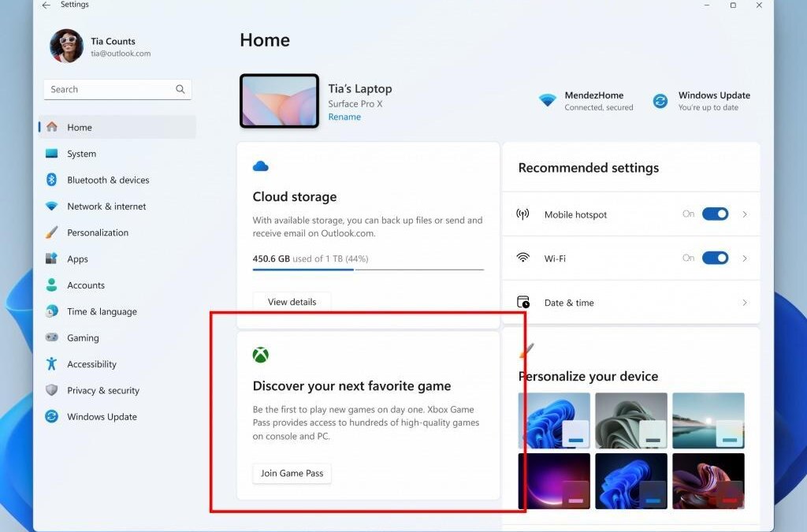The height and width of the screenshot is (532, 807).
Task: Expand the Mobile hotspot row
Action: point(745,214)
